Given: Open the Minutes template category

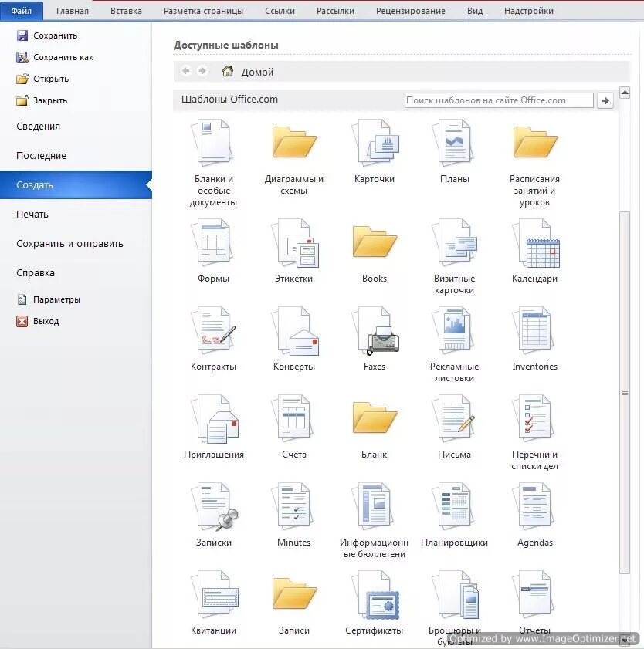Looking at the screenshot, I should point(293,515).
